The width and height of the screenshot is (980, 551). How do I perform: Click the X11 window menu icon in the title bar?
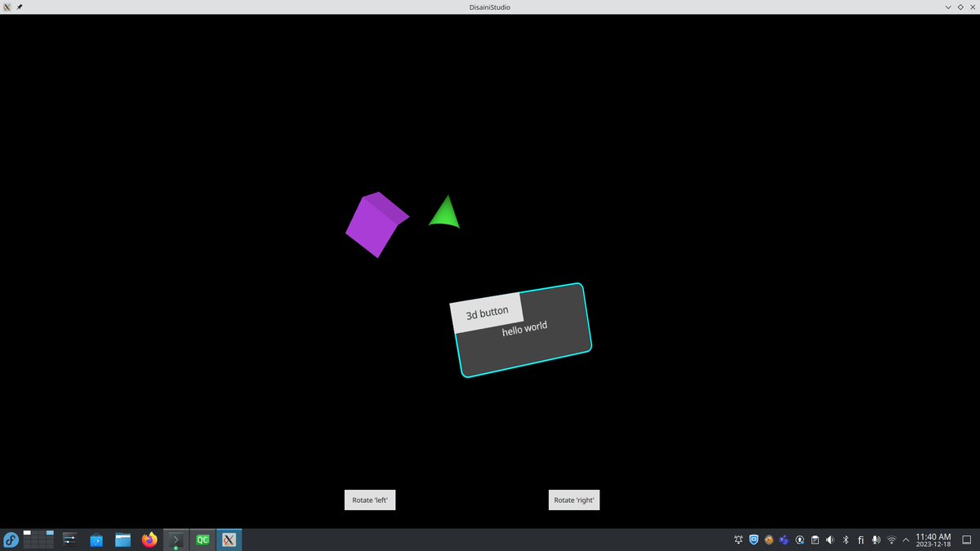[7, 7]
